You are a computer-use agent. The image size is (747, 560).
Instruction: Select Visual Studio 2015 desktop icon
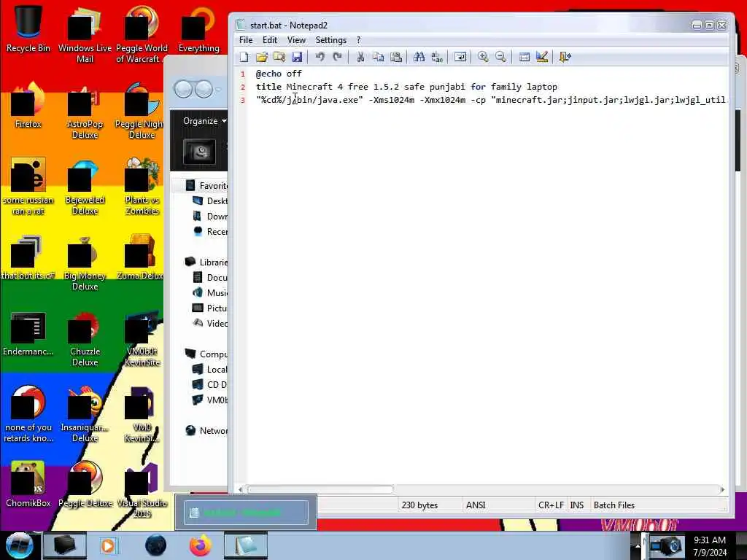tap(142, 491)
